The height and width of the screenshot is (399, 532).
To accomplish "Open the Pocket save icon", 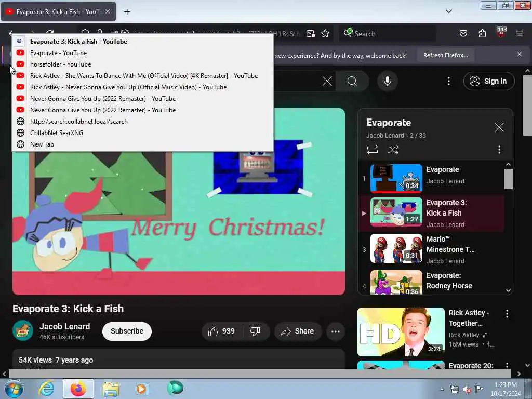I will [463, 33].
